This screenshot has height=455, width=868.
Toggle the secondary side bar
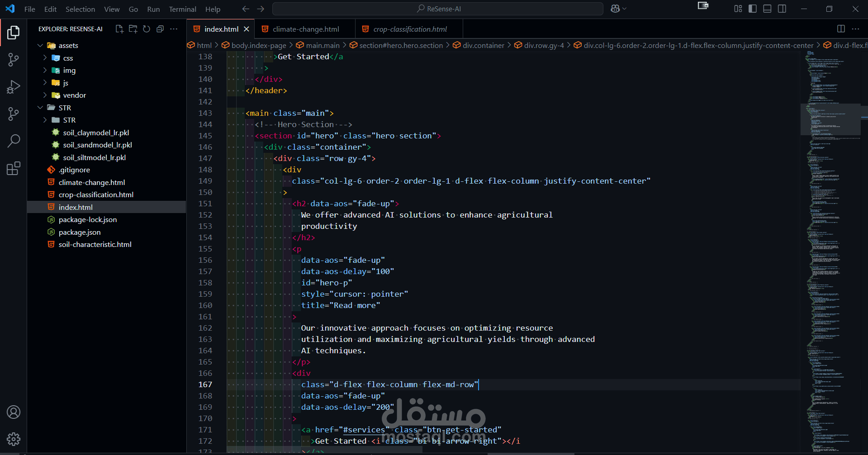782,9
